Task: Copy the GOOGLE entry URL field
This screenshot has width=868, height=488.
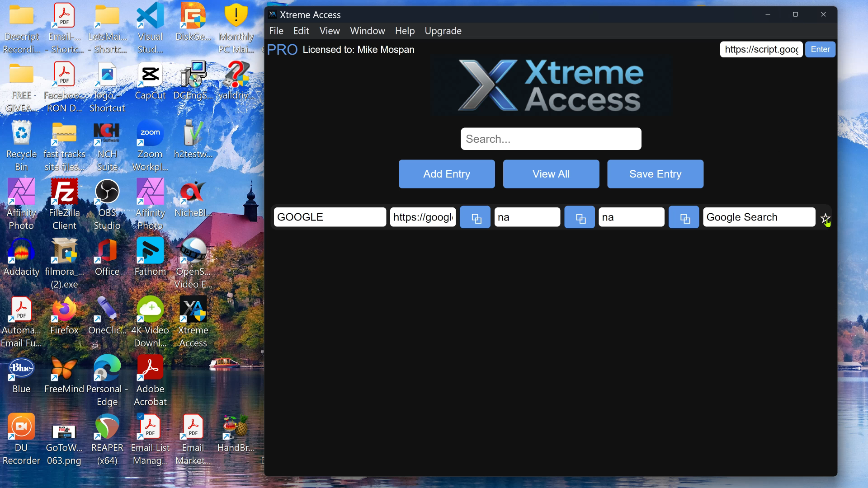Action: coord(475,217)
